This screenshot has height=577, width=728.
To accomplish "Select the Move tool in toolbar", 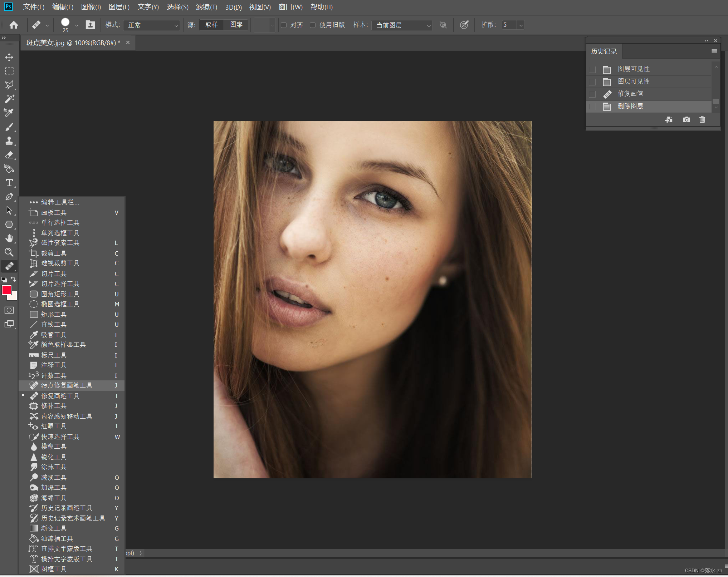I will coord(9,57).
